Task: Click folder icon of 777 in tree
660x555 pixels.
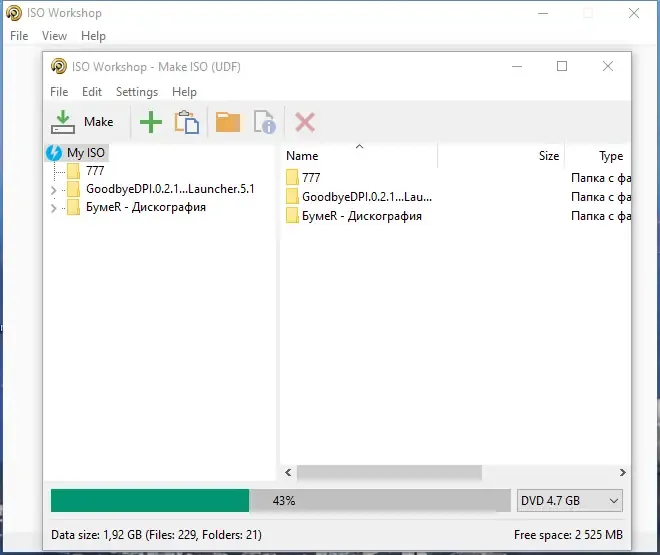Action: click(73, 171)
